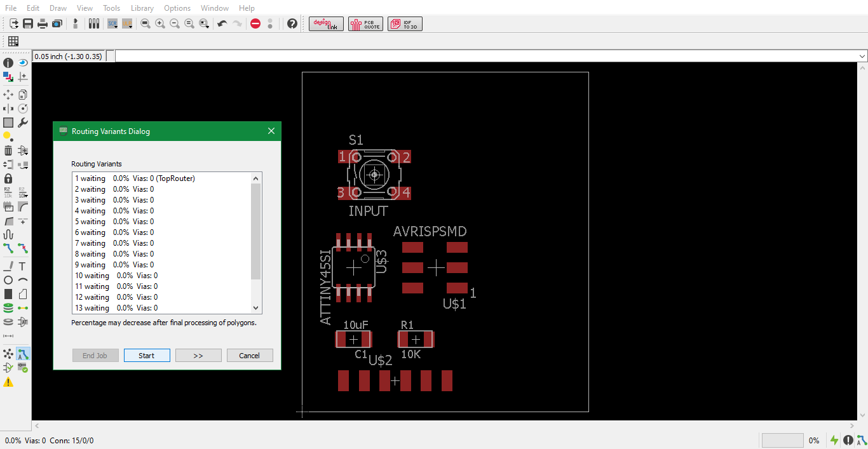Select the Name tool
This screenshot has width=868, height=449.
pyautogui.click(x=8, y=192)
